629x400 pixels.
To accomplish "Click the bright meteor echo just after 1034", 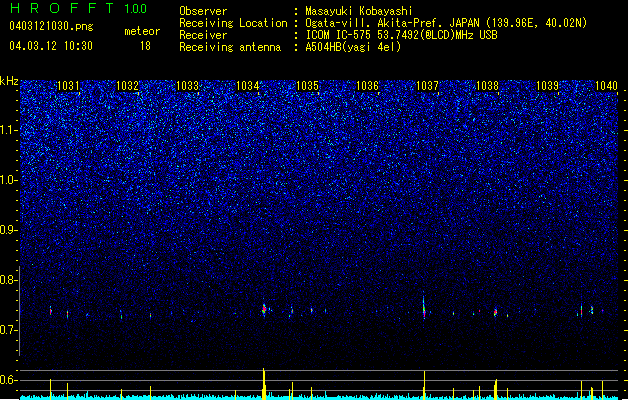I will (x=264, y=309).
